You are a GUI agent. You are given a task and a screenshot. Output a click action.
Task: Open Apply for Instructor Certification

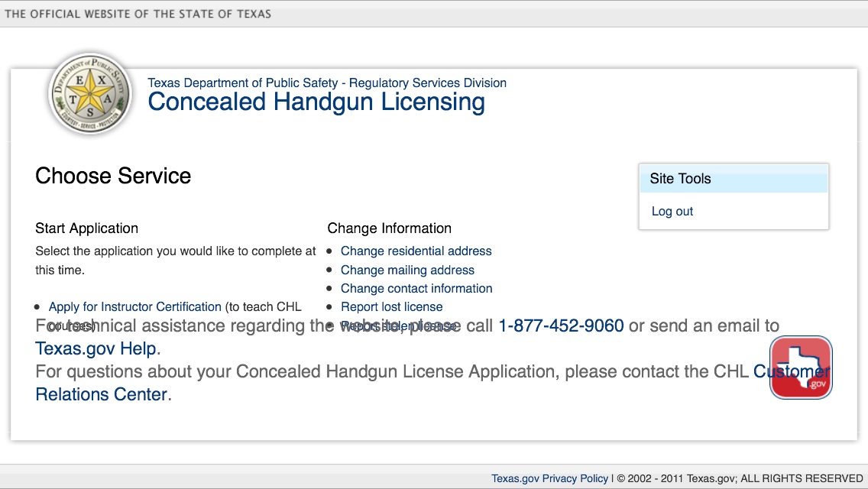coord(135,307)
